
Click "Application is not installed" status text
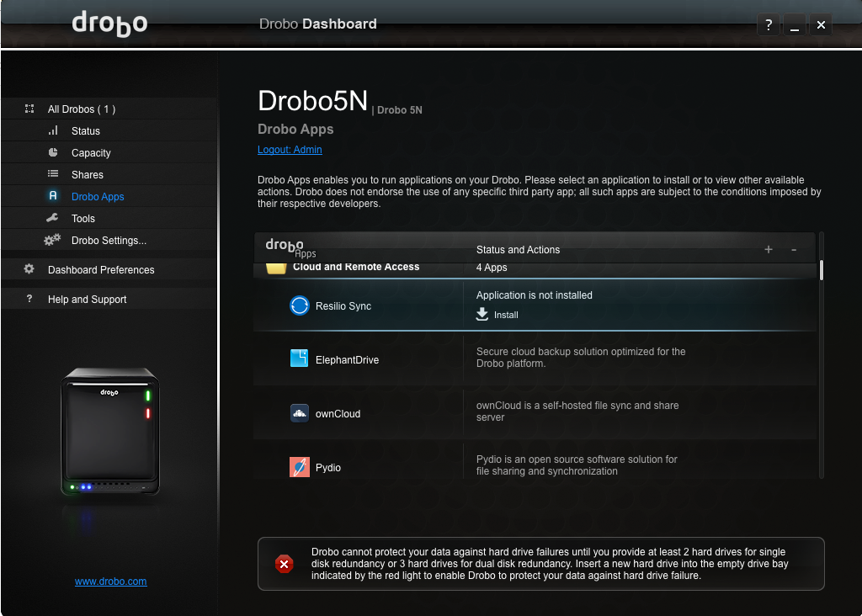click(x=534, y=295)
